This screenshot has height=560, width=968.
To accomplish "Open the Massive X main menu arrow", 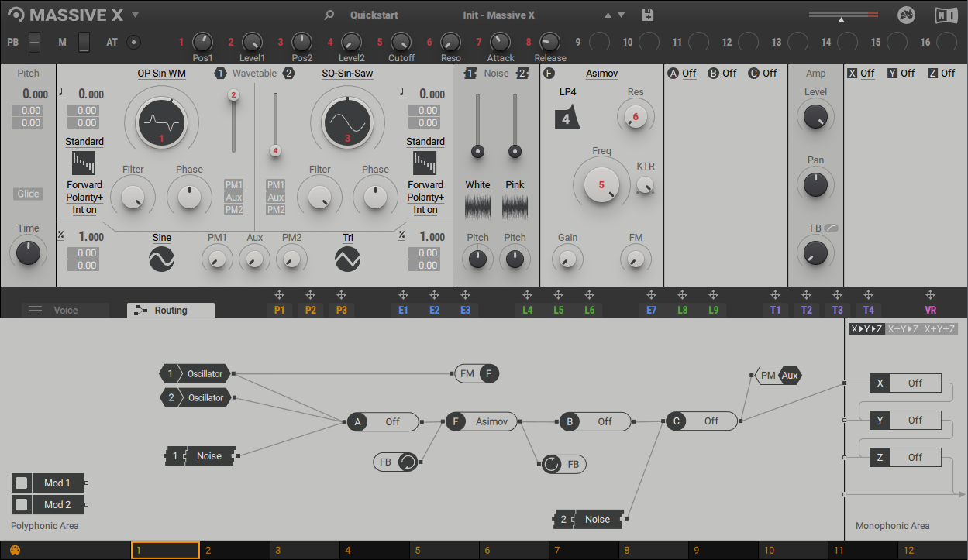I will click(x=135, y=15).
